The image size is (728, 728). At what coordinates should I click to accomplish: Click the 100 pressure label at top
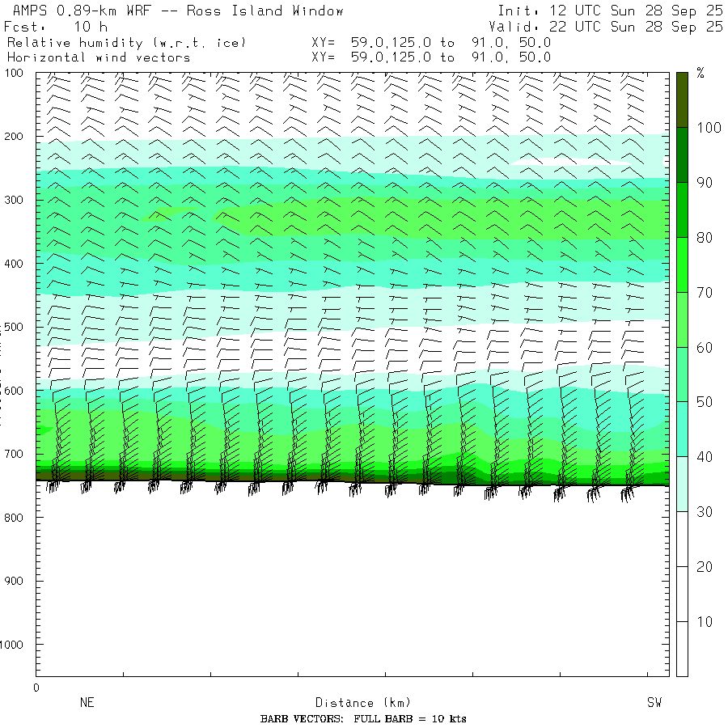click(14, 73)
